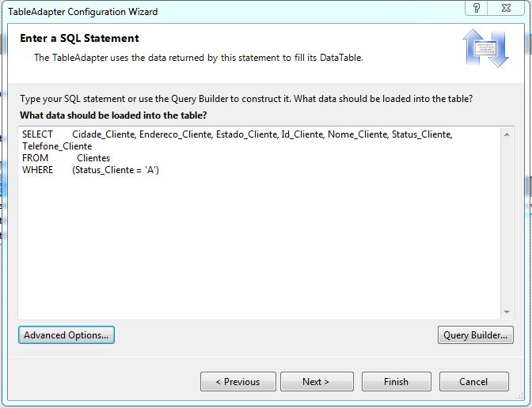Click the wizard title bar text

click(83, 12)
